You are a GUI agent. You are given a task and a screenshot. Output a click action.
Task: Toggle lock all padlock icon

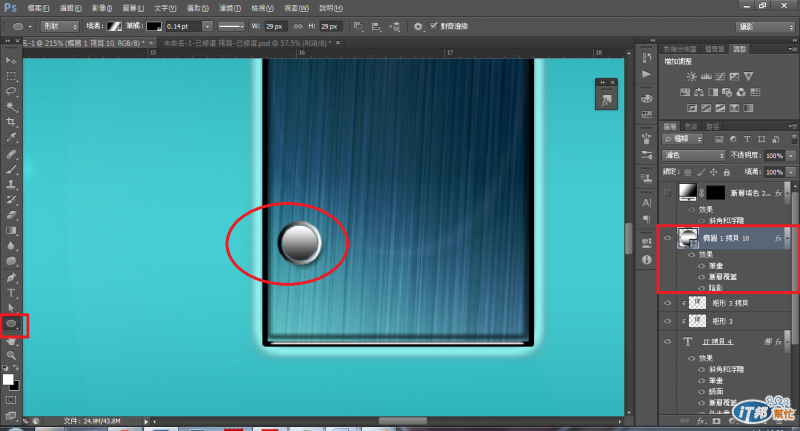coord(727,172)
